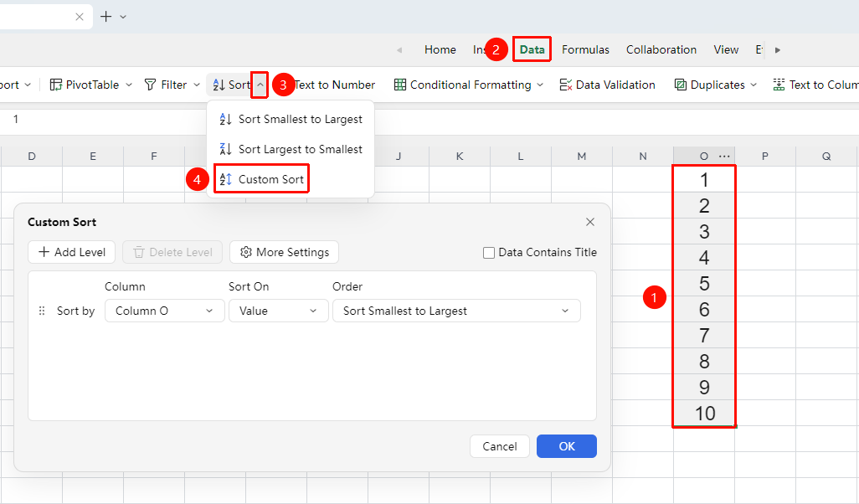Click the Text to Columns icon
Image resolution: width=859 pixels, height=504 pixels.
click(x=779, y=85)
